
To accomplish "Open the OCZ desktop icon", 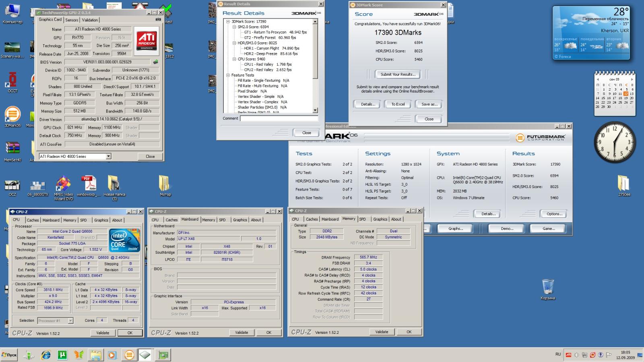I will pyautogui.click(x=12, y=188).
